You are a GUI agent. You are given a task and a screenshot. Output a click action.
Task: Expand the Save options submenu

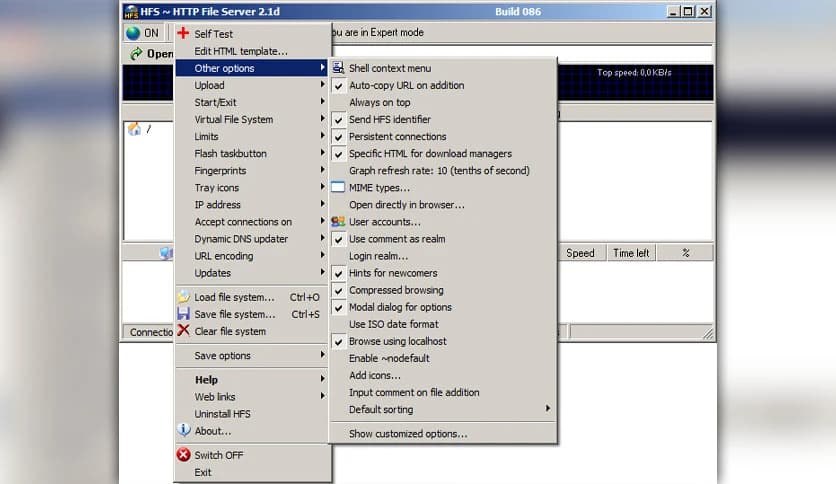252,356
